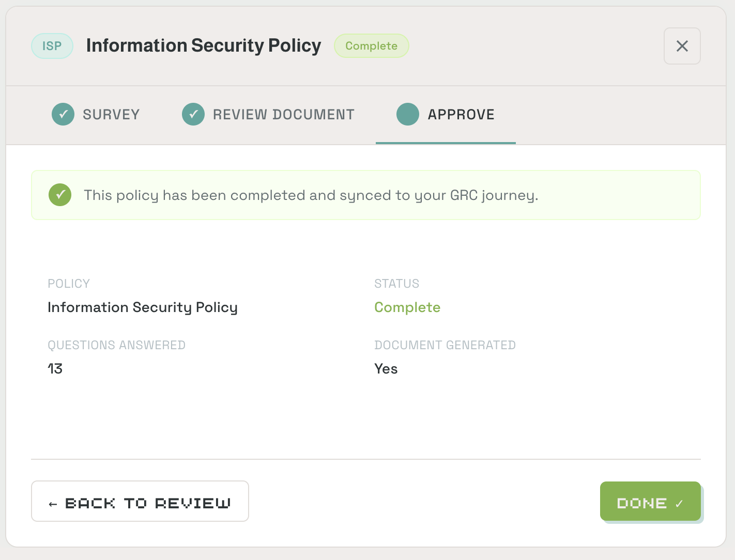735x560 pixels.
Task: Click the Approve step circle indicator
Action: [408, 114]
